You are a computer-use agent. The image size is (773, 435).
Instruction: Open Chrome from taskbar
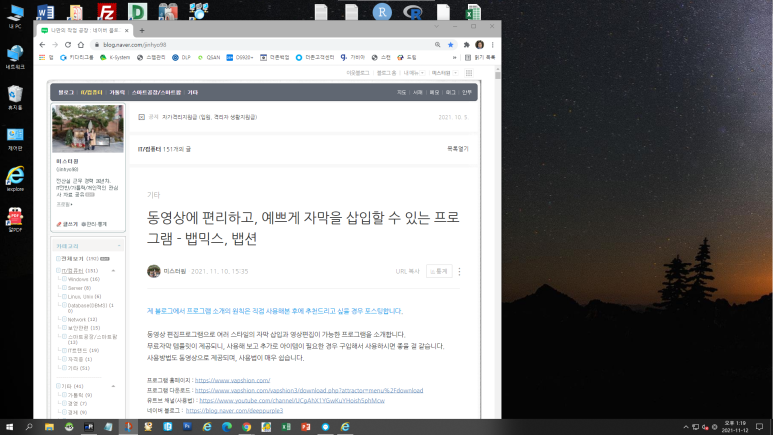tap(246, 427)
